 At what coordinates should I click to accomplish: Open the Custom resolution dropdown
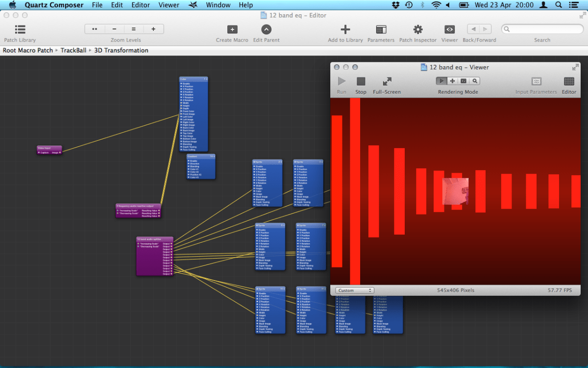coord(354,290)
